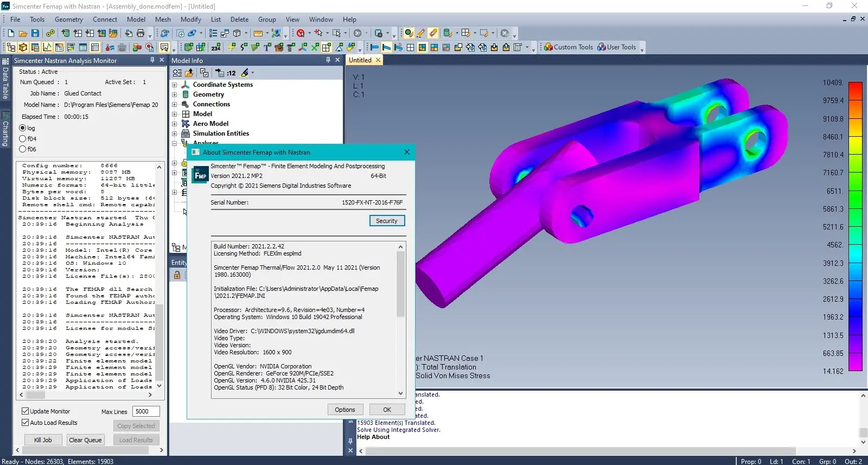Click the send to data table icon in Model Info
Screen dimensions: 868x465
(220, 73)
